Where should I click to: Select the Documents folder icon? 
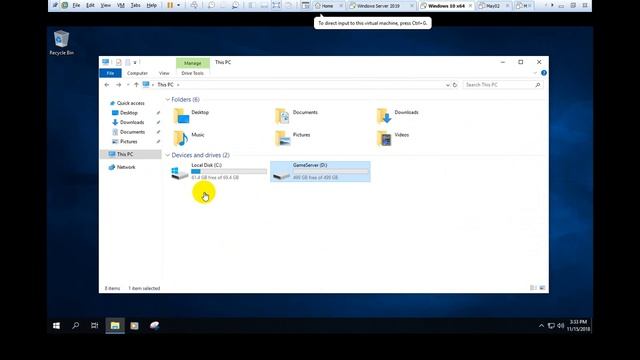click(x=282, y=116)
